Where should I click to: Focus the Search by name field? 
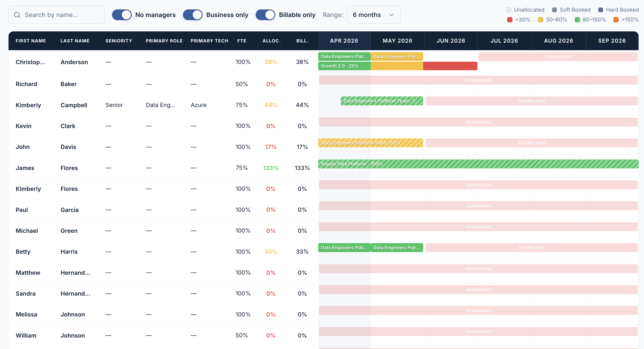coord(57,15)
